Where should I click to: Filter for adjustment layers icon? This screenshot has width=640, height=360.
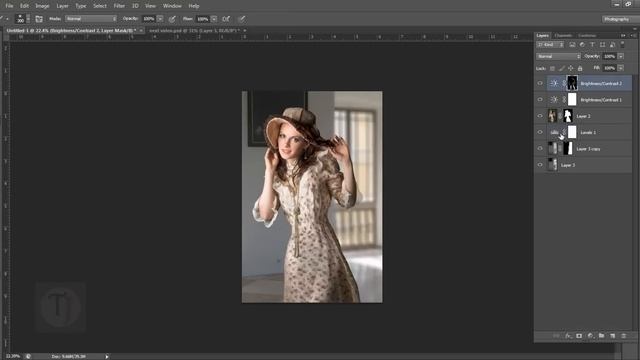pyautogui.click(x=582, y=44)
